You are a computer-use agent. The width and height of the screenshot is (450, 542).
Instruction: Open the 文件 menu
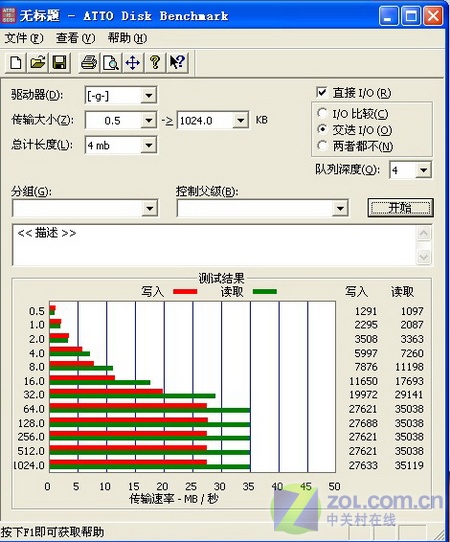(24, 38)
